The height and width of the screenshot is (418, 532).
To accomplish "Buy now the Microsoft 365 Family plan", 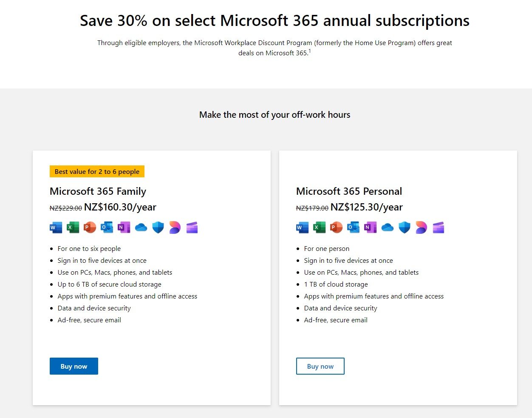I will [x=74, y=366].
